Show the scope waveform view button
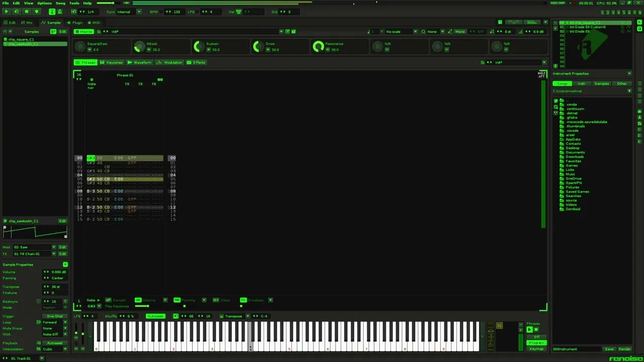 click(x=514, y=22)
